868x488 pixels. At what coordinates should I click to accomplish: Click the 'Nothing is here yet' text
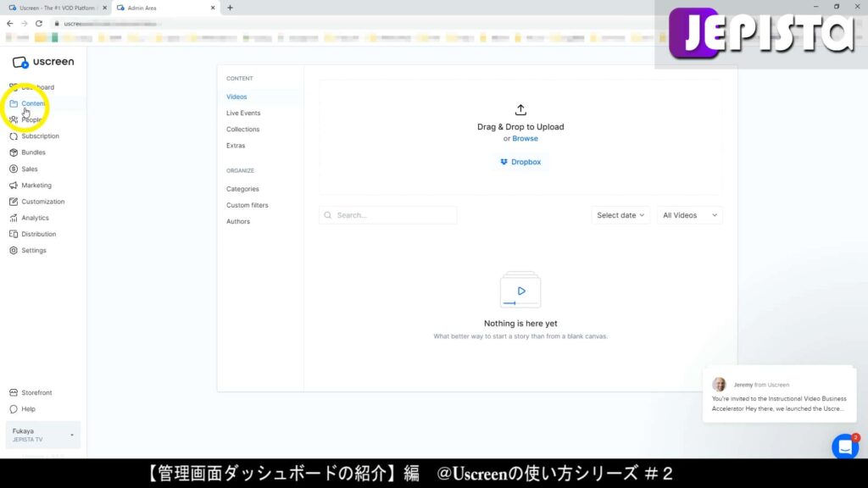coord(520,323)
